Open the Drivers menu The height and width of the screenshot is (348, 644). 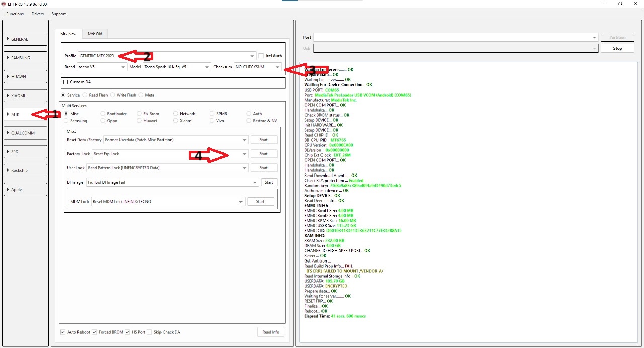37,14
